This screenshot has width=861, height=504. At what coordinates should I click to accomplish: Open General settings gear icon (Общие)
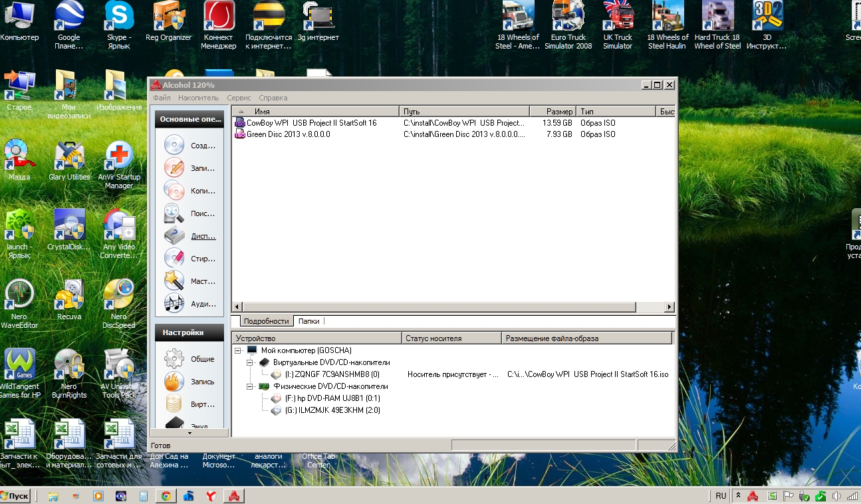click(x=174, y=359)
